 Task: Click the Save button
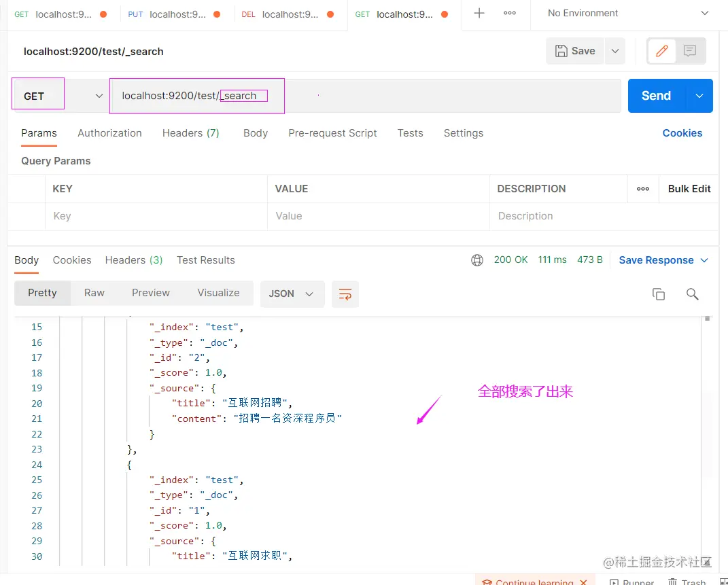point(575,51)
